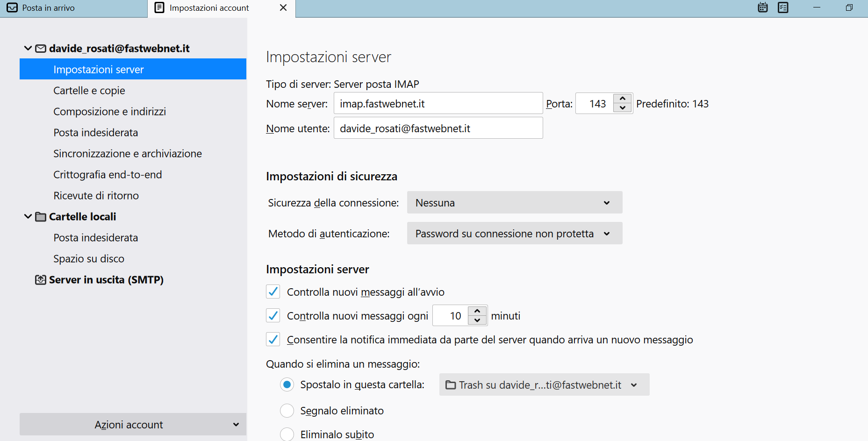Viewport: 868px width, 441px height.
Task: Click the Posta in arrivo inbox icon
Action: pos(12,8)
